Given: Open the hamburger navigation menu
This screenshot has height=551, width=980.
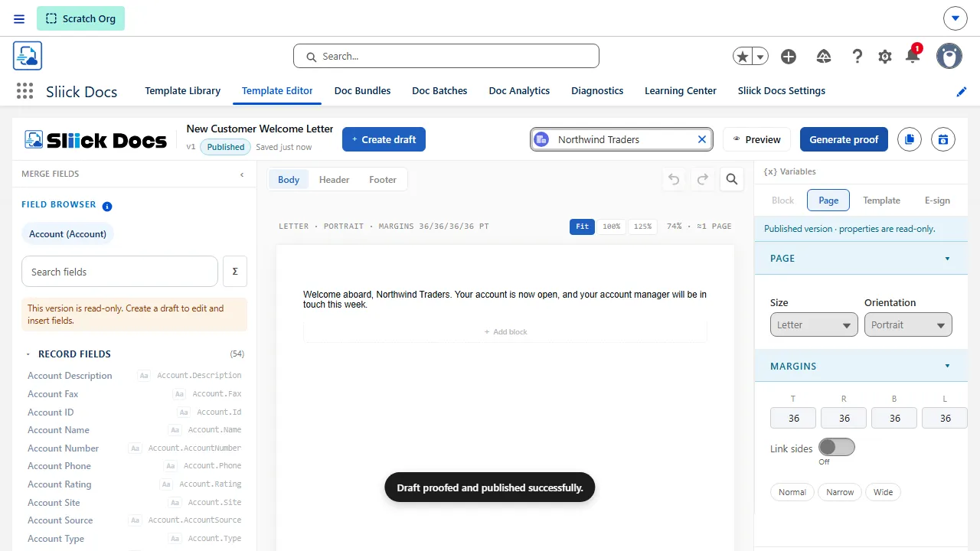Looking at the screenshot, I should (x=19, y=18).
